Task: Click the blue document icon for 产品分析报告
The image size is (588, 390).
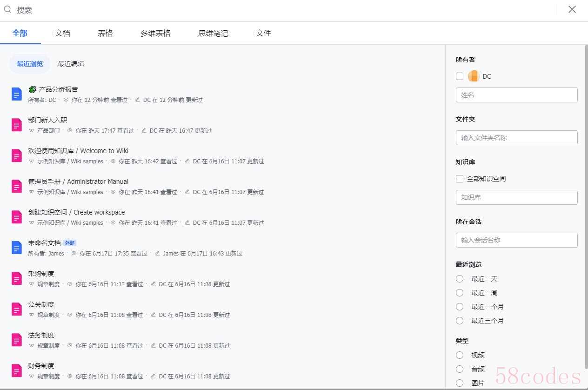Action: click(x=17, y=94)
